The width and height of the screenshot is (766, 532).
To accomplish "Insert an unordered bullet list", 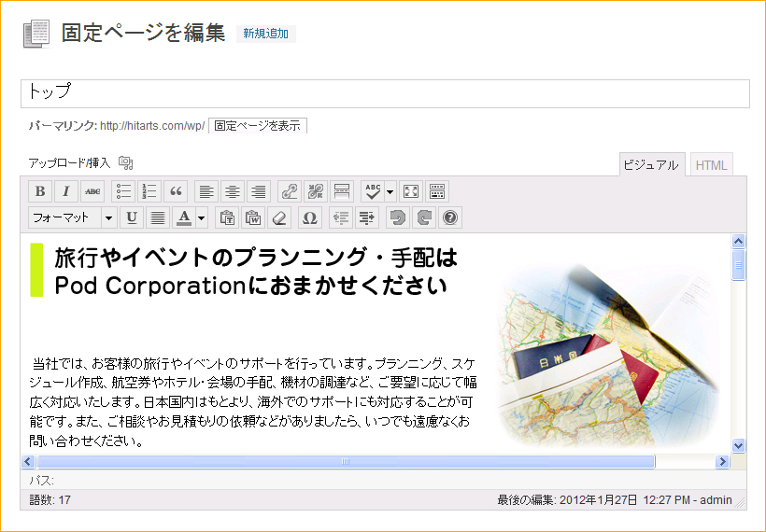I will [123, 191].
